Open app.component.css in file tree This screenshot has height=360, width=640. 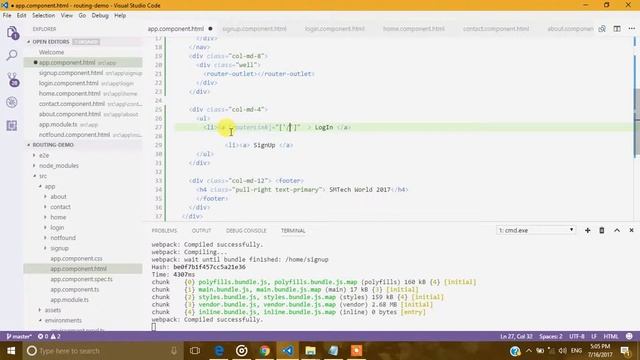click(x=76, y=259)
